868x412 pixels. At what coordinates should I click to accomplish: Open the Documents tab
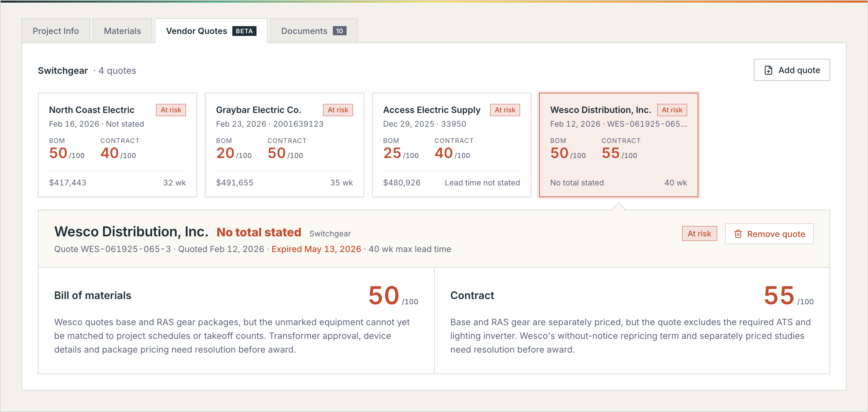(x=314, y=31)
